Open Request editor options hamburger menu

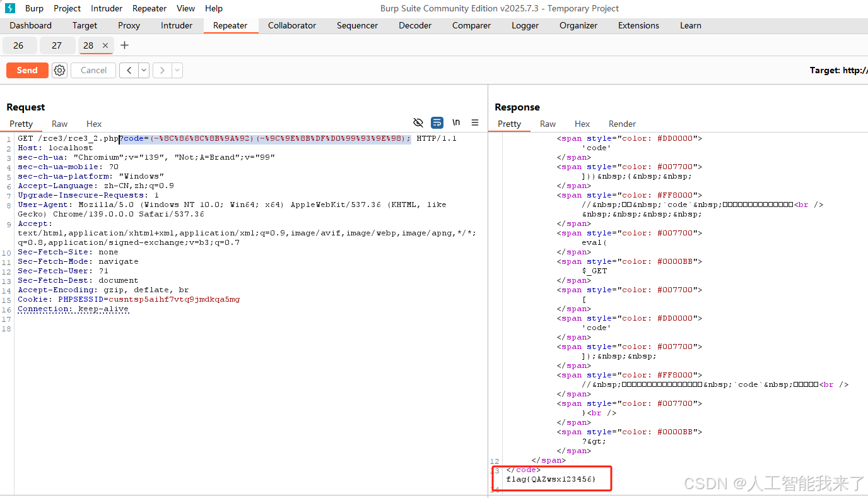475,122
